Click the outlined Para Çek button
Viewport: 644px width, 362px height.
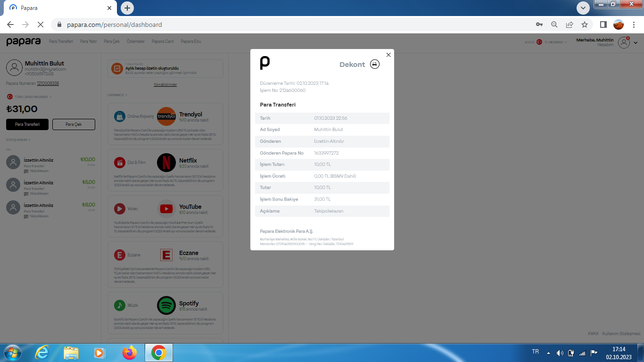click(74, 124)
